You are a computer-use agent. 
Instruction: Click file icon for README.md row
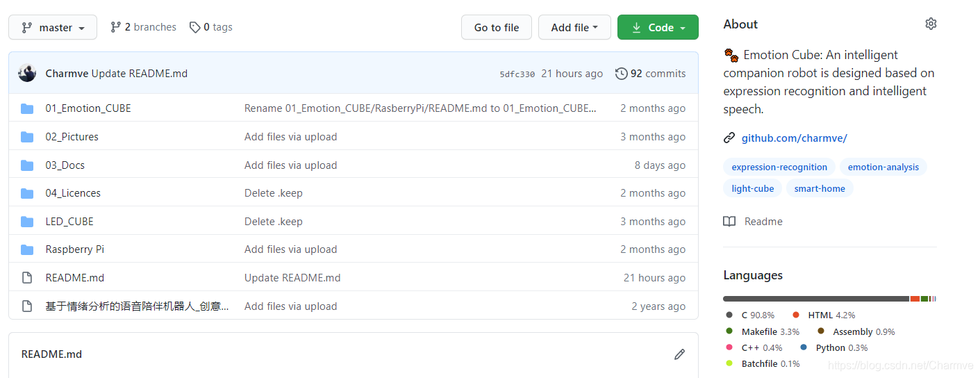(x=27, y=278)
